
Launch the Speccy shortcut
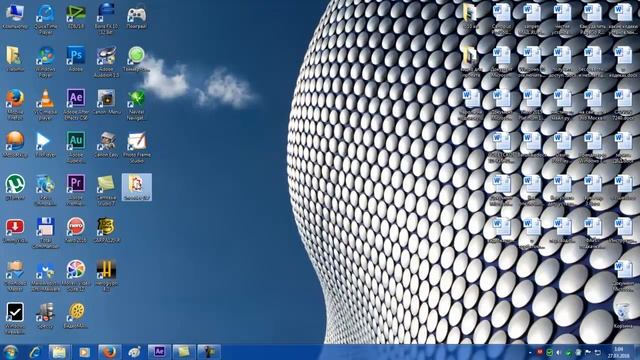click(45, 316)
